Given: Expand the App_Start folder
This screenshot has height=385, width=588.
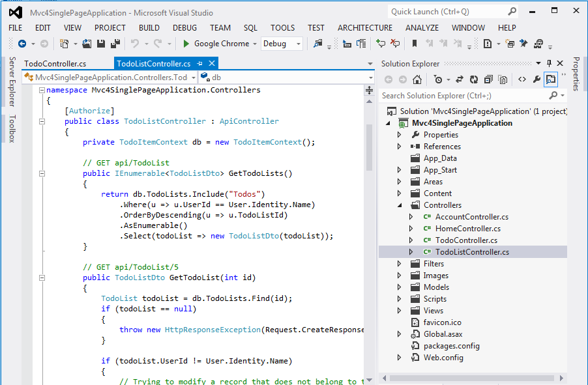Looking at the screenshot, I should [400, 170].
